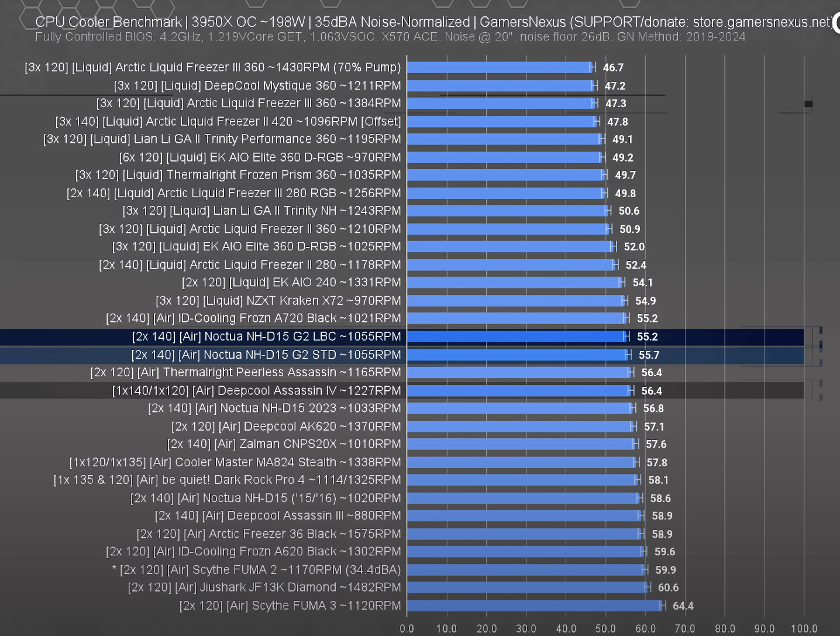The width and height of the screenshot is (840, 636).
Task: Select Thermalright Frozen Prism 360 label
Action: tap(238, 175)
